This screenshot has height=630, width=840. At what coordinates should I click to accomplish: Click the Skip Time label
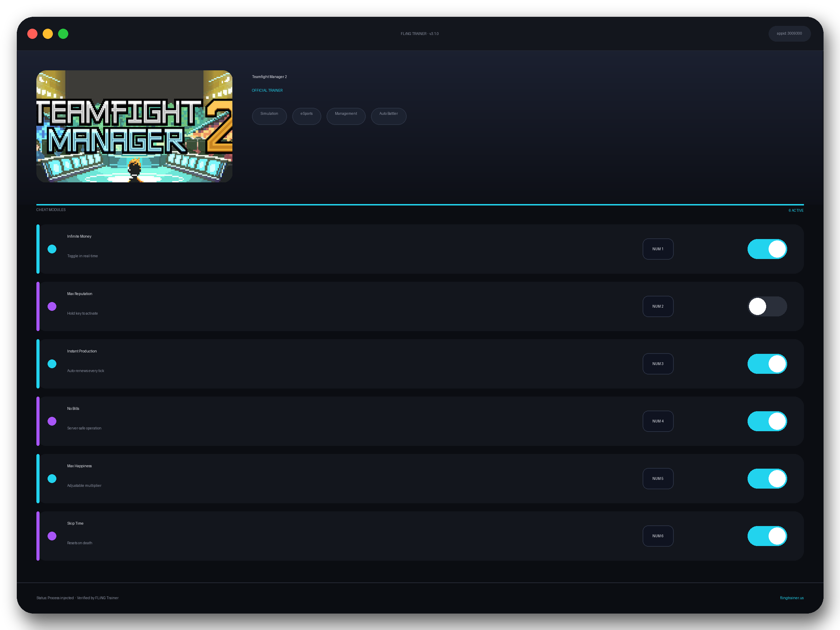tap(75, 523)
